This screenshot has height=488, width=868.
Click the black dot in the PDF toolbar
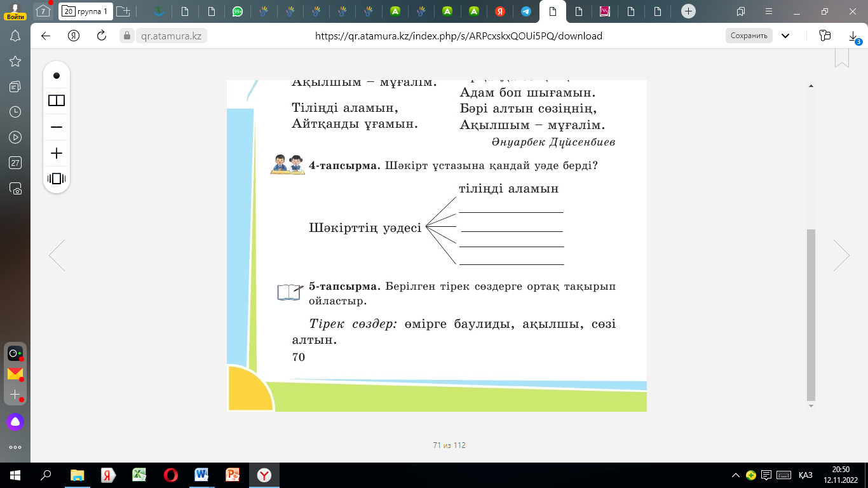click(57, 76)
